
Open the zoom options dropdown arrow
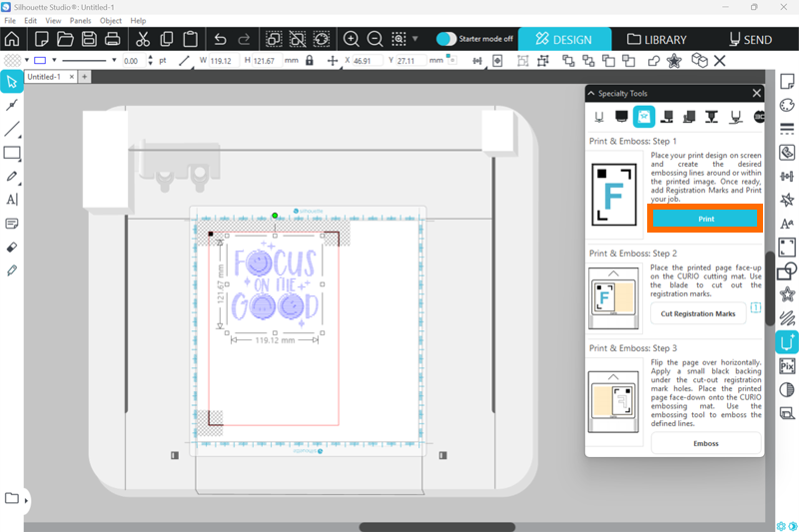pyautogui.click(x=415, y=40)
